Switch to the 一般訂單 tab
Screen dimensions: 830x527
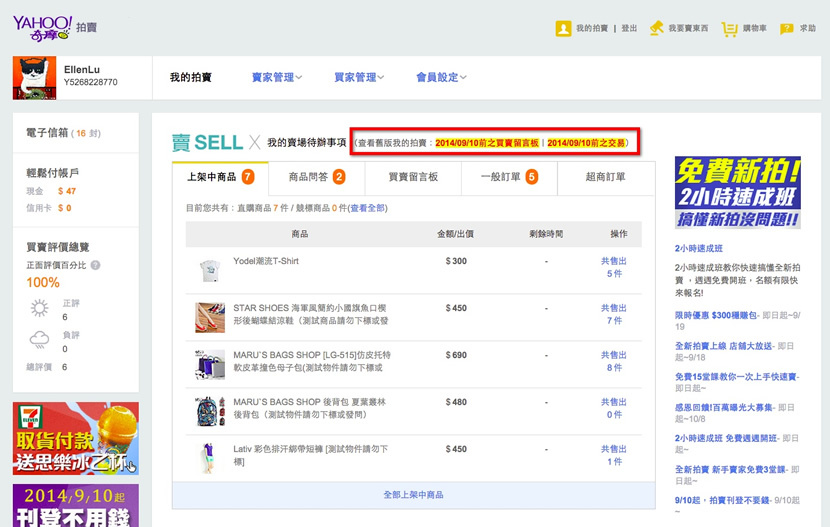point(509,177)
